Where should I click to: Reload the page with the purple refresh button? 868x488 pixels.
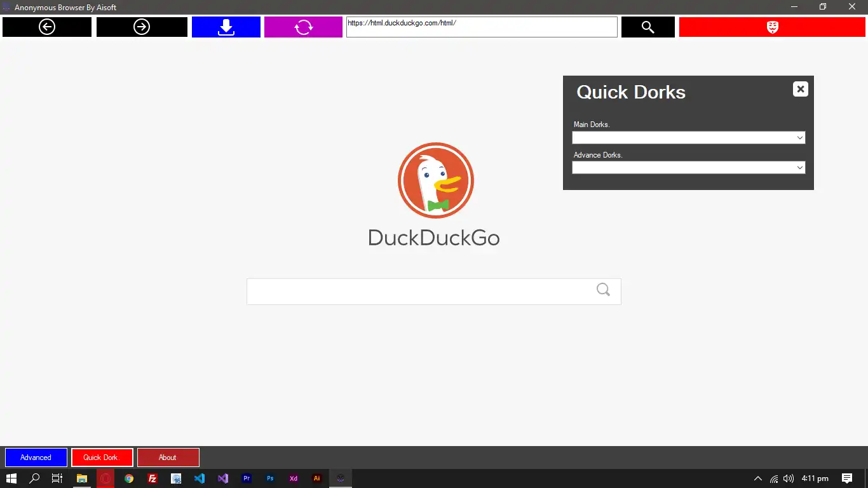point(303,27)
